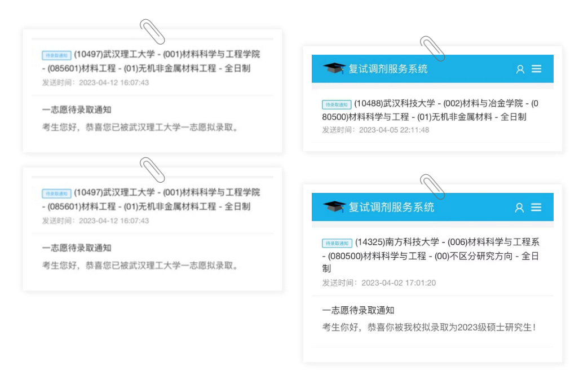Click paperclip on the 南方科技大学 card
Viewport: 588px width, 370px height.
click(432, 187)
